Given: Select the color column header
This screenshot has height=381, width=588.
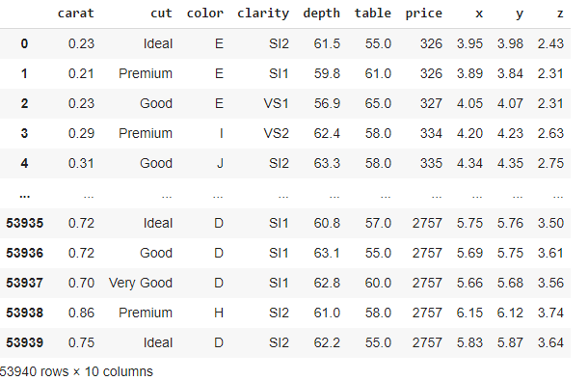Looking at the screenshot, I should [205, 14].
